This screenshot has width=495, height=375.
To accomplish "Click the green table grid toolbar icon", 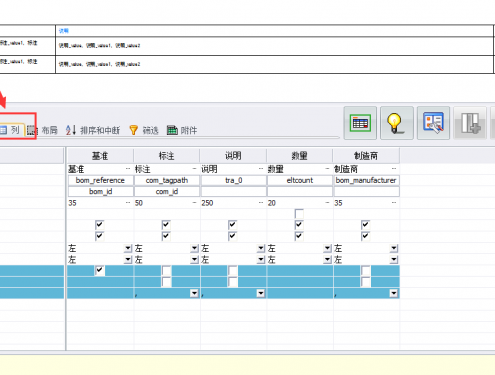I will click(360, 123).
